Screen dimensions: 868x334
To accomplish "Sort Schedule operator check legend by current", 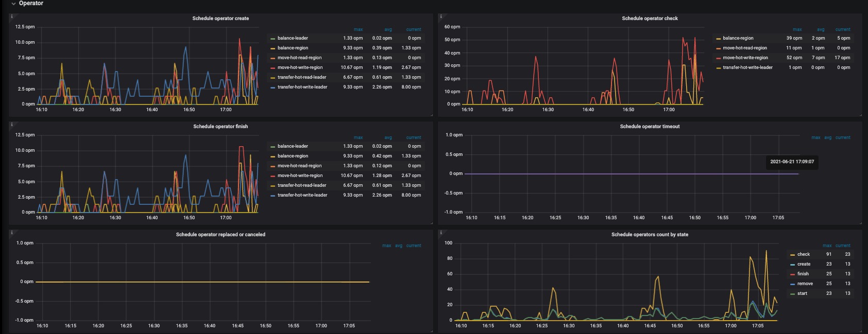I will (x=843, y=29).
